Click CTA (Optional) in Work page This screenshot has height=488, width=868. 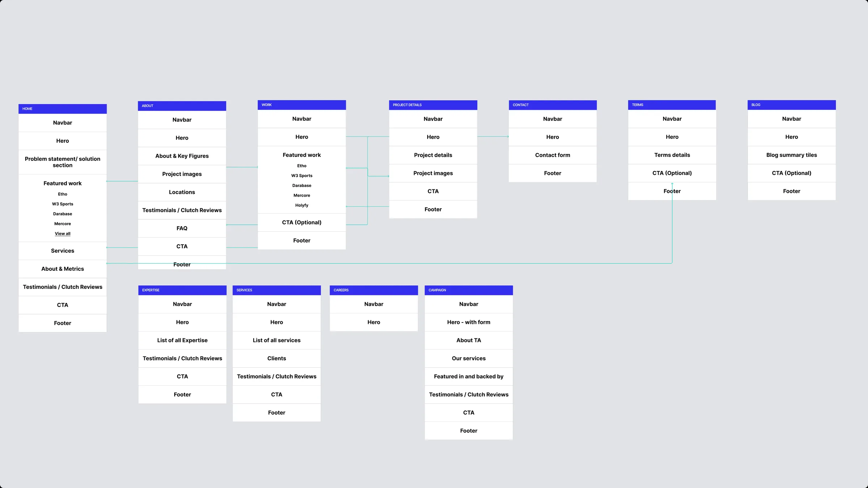302,223
